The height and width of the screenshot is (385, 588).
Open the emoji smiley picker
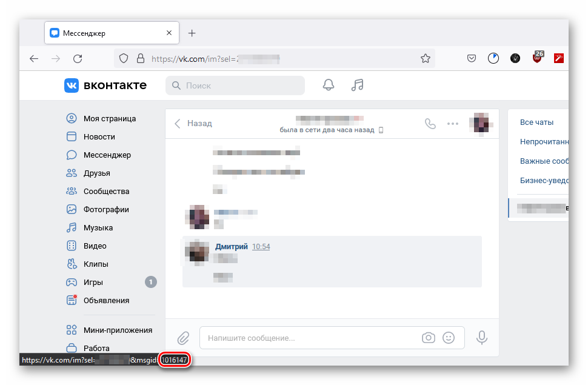449,338
